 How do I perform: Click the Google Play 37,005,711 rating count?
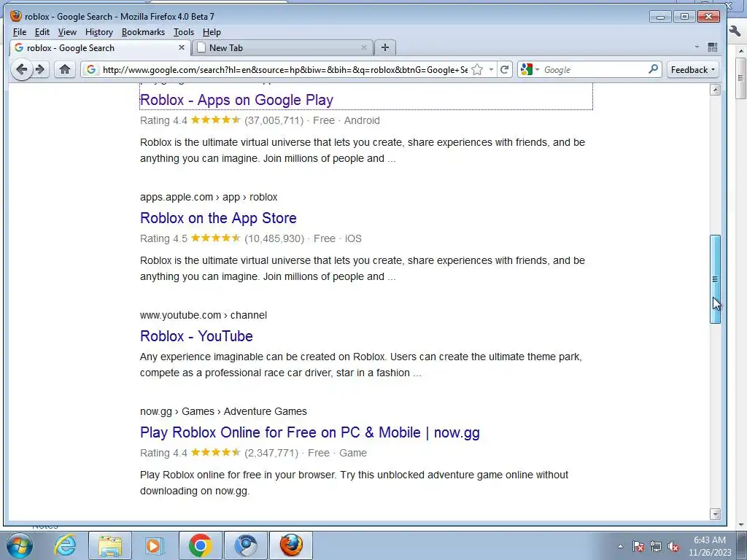[x=274, y=120]
